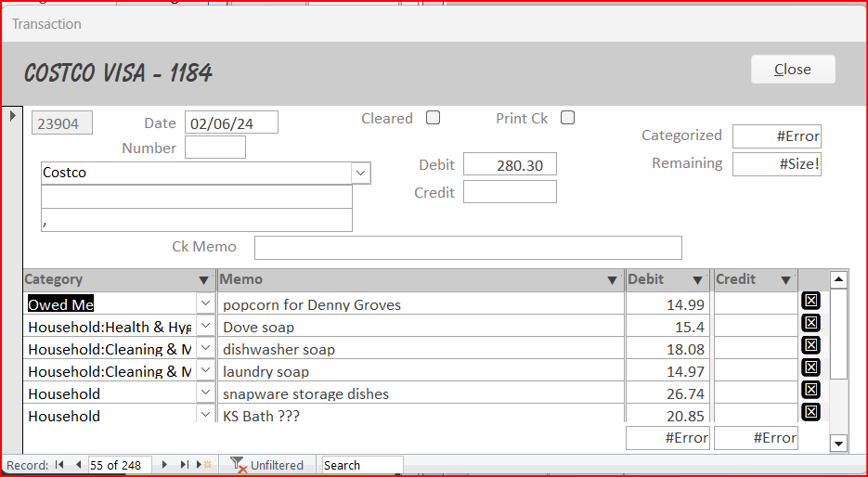Click debit amount 14.99
The image size is (868, 477).
[x=667, y=303]
